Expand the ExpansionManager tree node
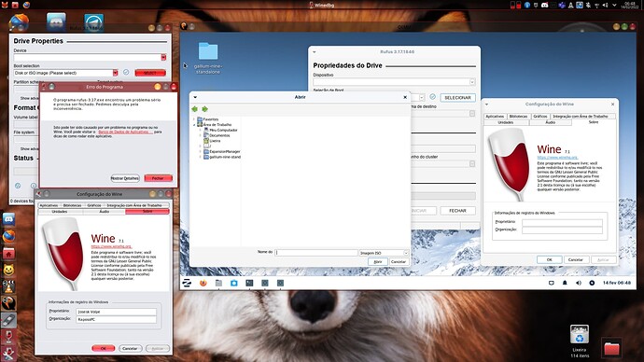The width and height of the screenshot is (644, 362). 200,151
